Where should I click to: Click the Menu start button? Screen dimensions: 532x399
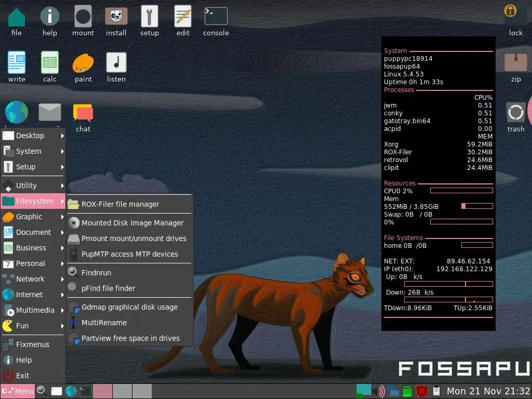(18, 391)
